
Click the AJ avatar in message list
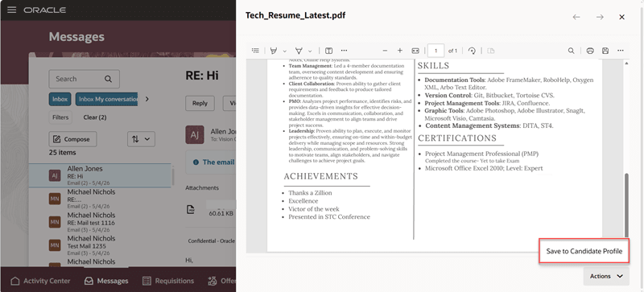pyautogui.click(x=55, y=176)
